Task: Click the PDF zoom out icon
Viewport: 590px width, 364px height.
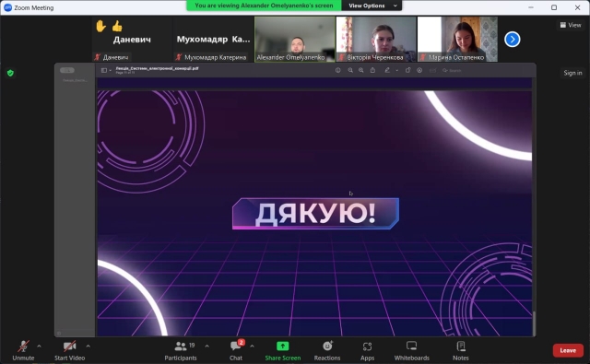Action: [350, 70]
